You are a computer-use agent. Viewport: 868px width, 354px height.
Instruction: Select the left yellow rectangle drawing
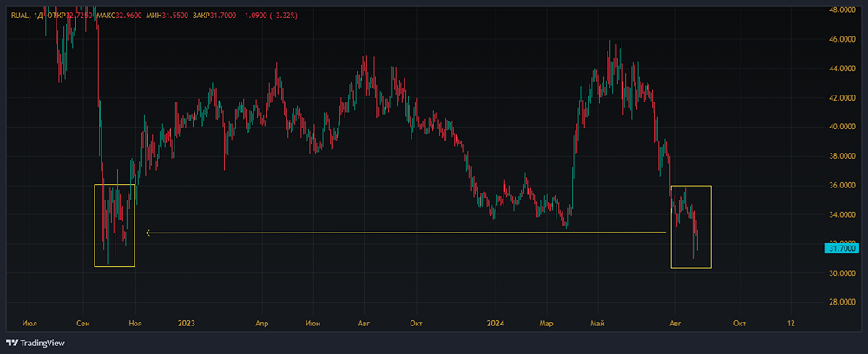point(115,184)
